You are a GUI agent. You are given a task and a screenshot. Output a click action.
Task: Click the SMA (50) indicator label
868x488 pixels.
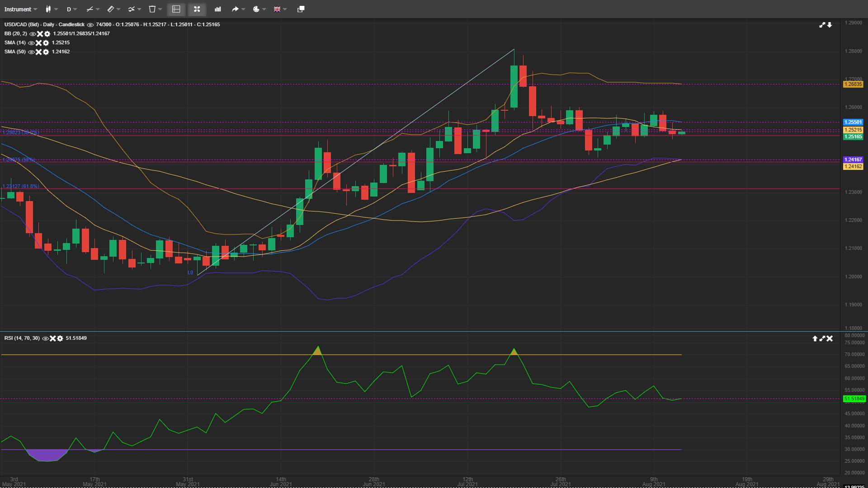(15, 52)
